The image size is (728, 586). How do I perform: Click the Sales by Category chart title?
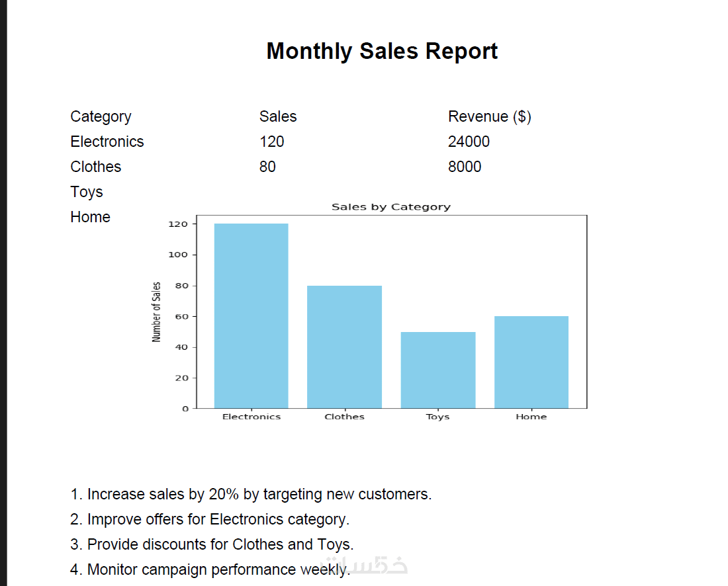390,207
